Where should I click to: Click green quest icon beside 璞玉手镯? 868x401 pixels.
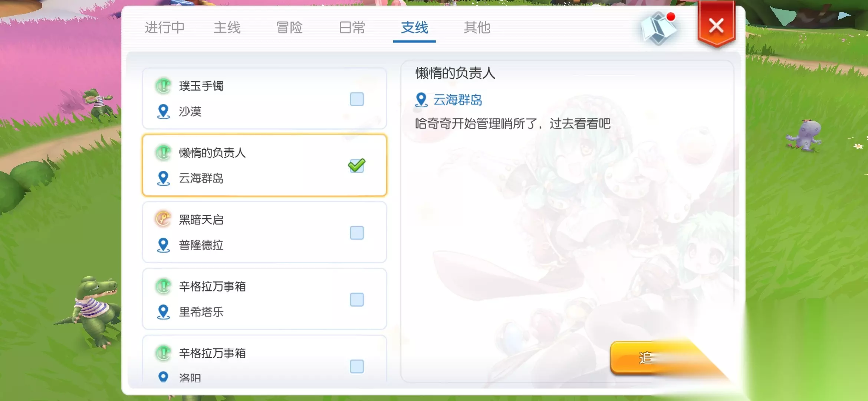click(163, 86)
